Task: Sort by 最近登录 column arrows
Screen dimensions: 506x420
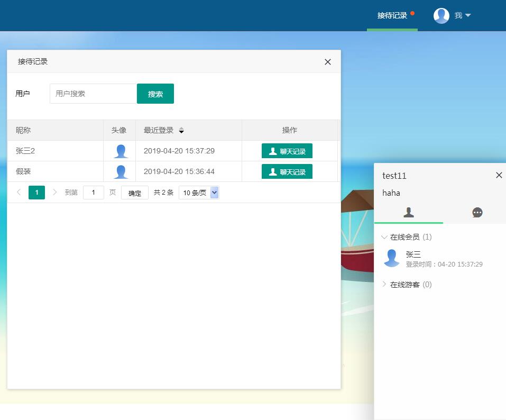Action: [181, 131]
